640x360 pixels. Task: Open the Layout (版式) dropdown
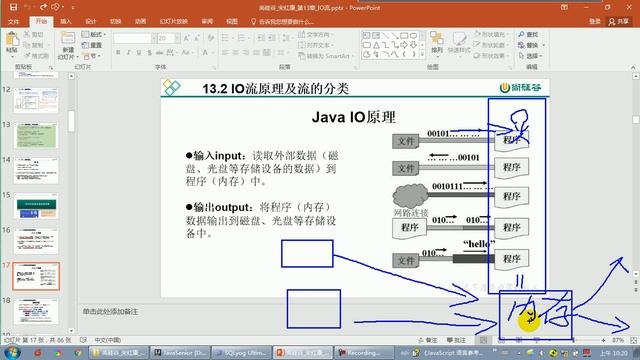pyautogui.click(x=93, y=34)
